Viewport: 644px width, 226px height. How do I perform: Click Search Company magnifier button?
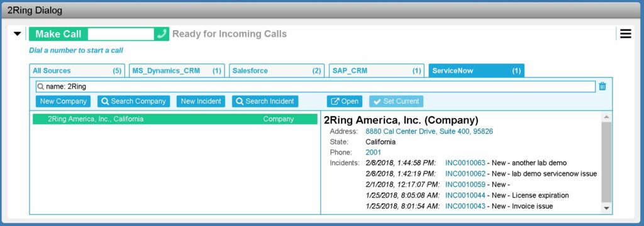click(x=133, y=101)
